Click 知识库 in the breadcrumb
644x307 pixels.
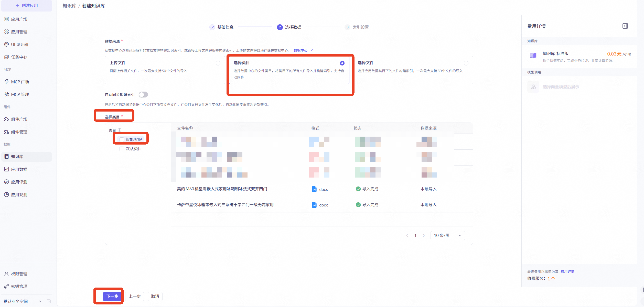tap(69, 6)
